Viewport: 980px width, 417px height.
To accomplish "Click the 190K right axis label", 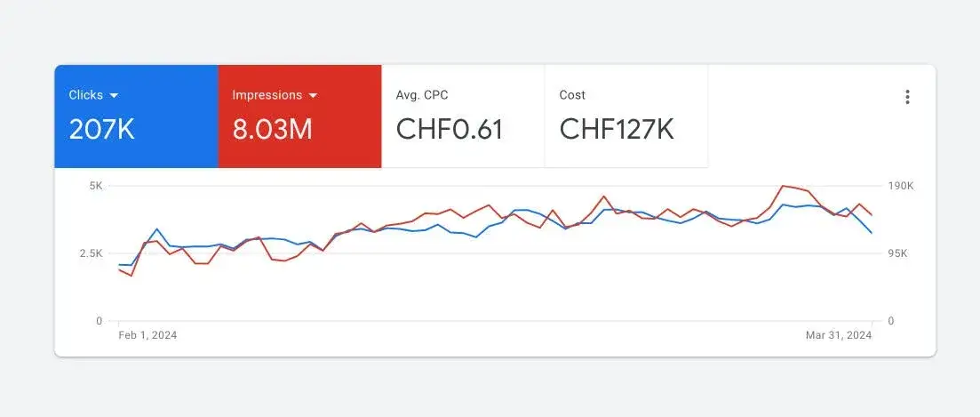I will [x=901, y=186].
